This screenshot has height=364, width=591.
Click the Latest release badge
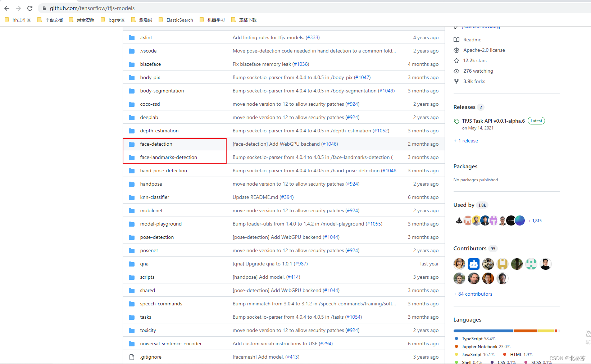click(536, 121)
